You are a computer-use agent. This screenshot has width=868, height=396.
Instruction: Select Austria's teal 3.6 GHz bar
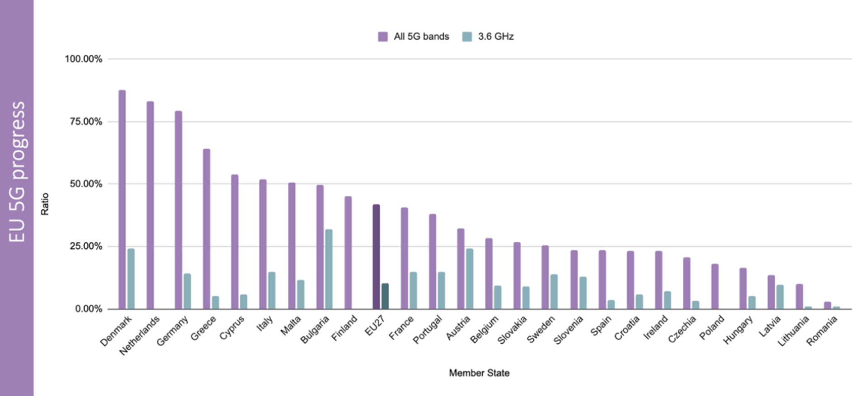[x=470, y=278]
